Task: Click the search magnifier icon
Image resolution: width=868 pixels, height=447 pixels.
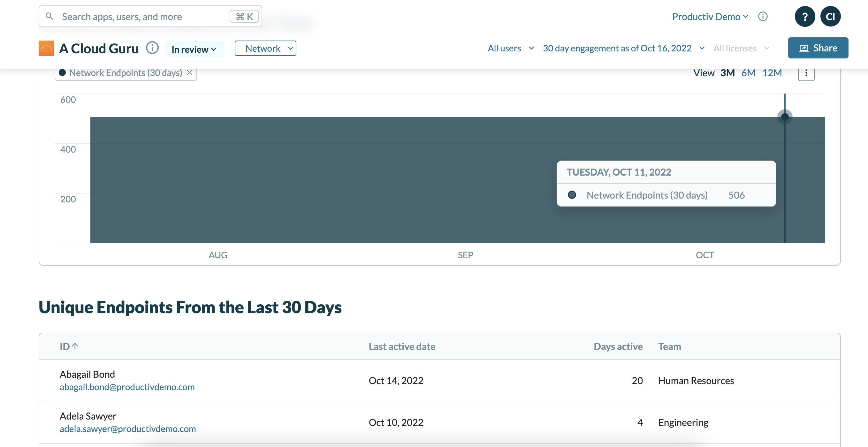Action: coord(50,16)
